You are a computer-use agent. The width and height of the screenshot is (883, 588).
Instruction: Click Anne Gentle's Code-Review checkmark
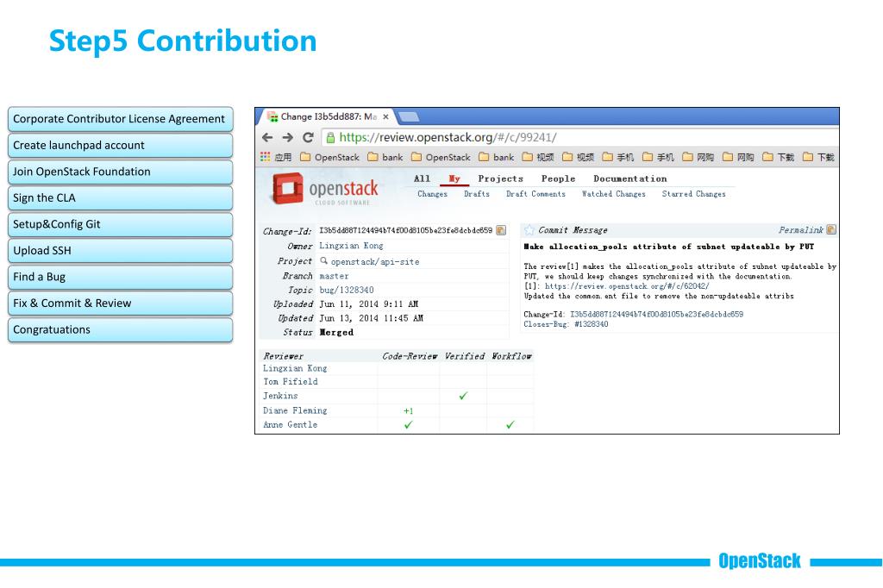pos(408,425)
